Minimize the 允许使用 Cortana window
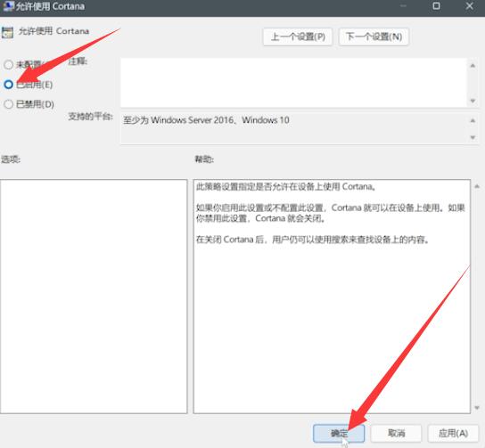The height and width of the screenshot is (448, 485). [403, 6]
